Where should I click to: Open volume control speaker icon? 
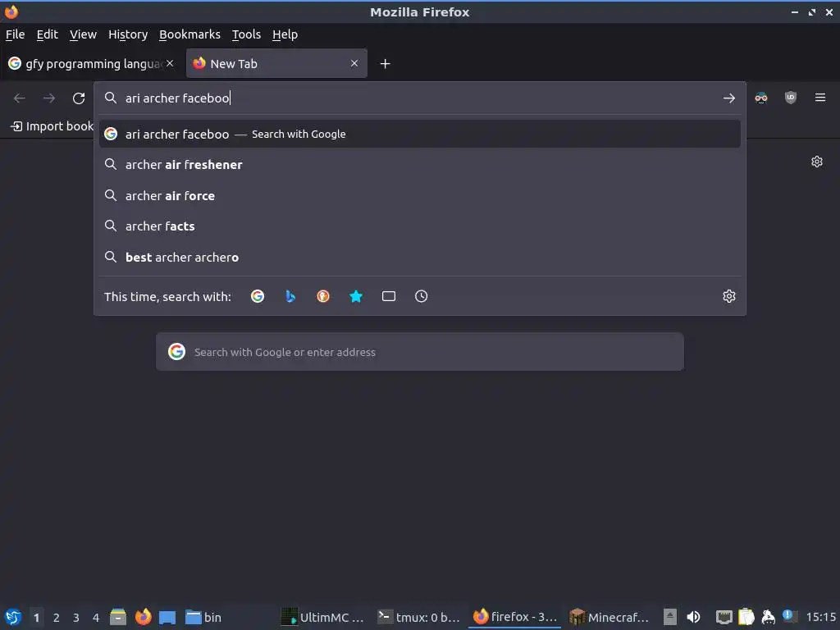pos(693,617)
